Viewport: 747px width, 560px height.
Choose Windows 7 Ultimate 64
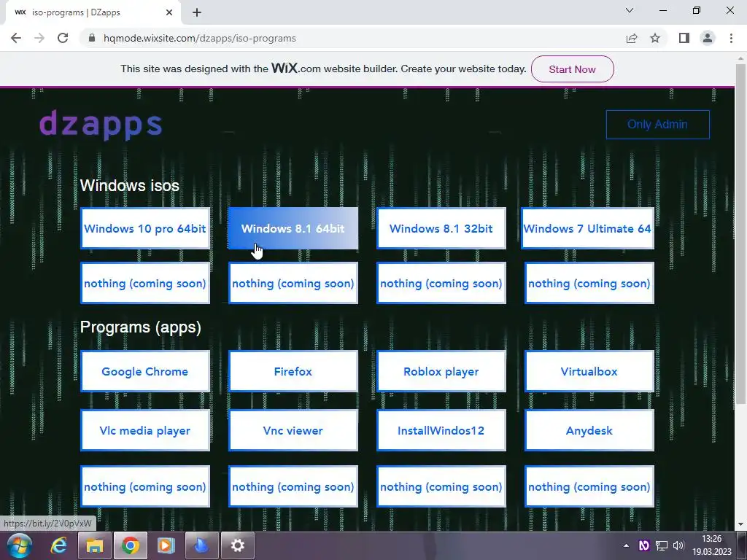click(x=587, y=228)
